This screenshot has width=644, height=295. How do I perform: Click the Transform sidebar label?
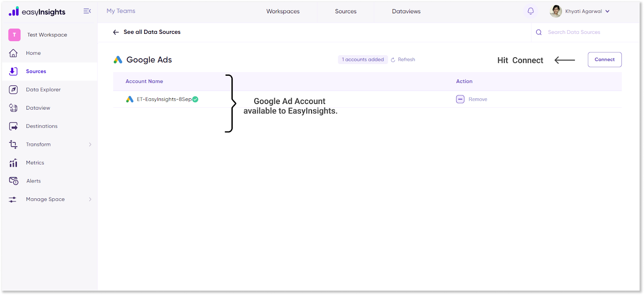point(38,144)
